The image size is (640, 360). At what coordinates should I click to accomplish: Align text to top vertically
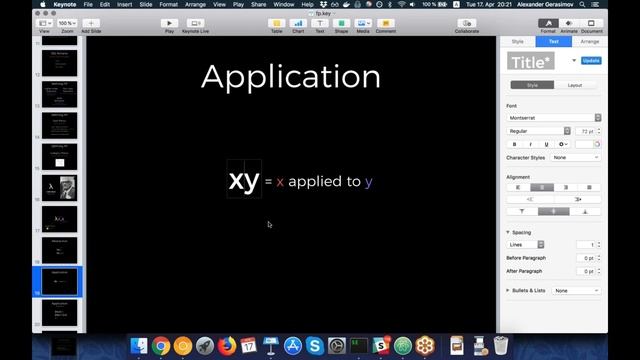(x=522, y=211)
